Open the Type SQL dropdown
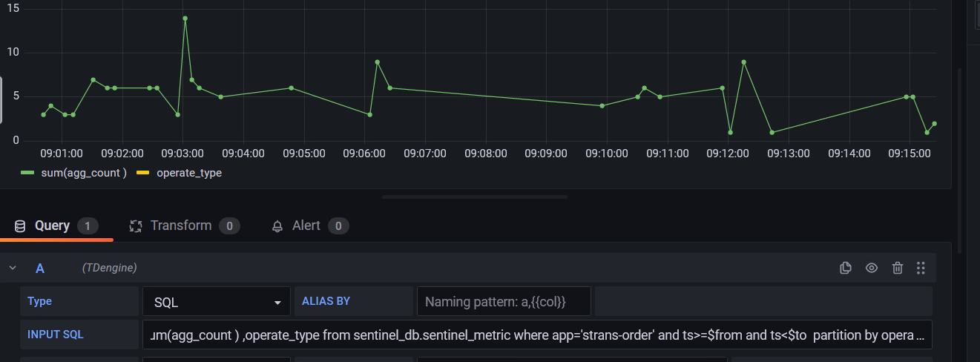The width and height of the screenshot is (980, 362). (x=216, y=302)
